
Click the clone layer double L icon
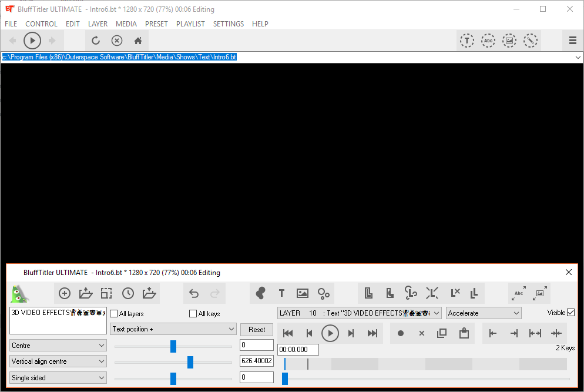pos(474,294)
